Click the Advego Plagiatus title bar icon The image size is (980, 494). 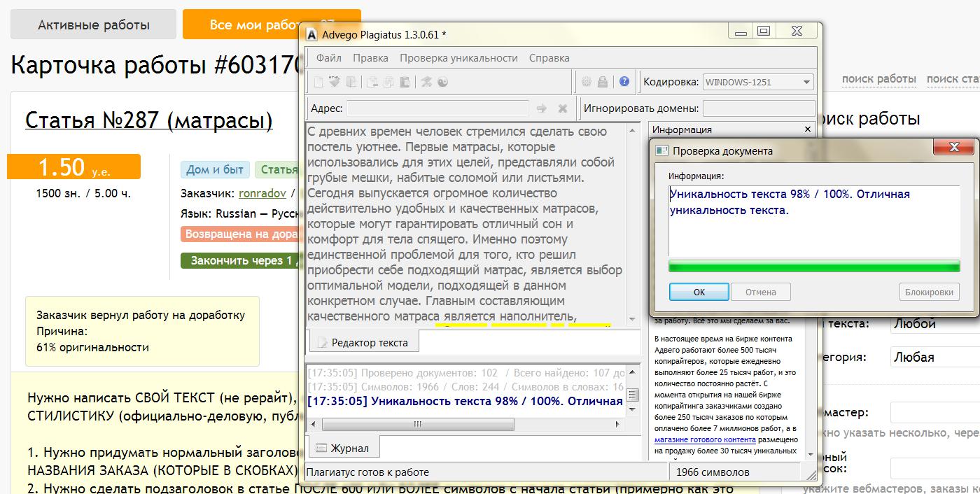click(311, 34)
